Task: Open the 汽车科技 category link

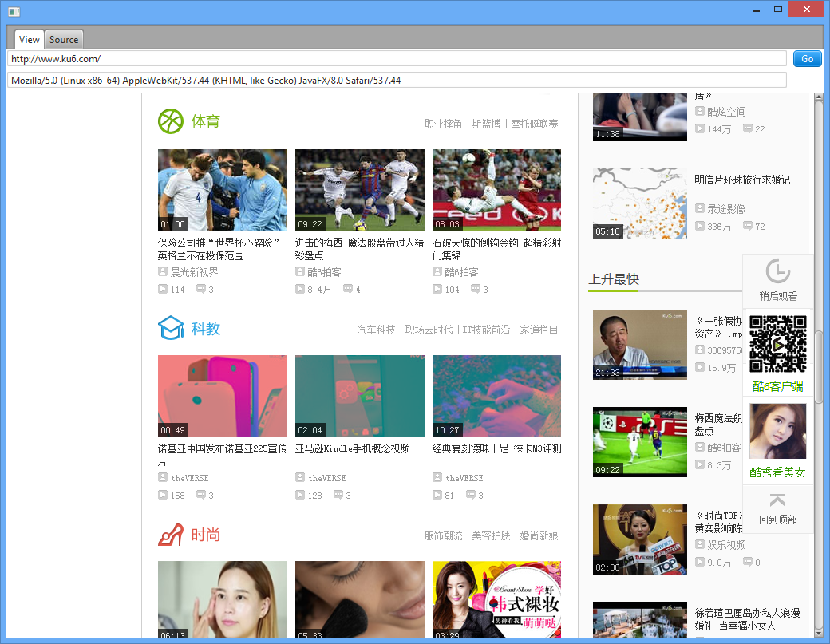Action: (x=376, y=330)
